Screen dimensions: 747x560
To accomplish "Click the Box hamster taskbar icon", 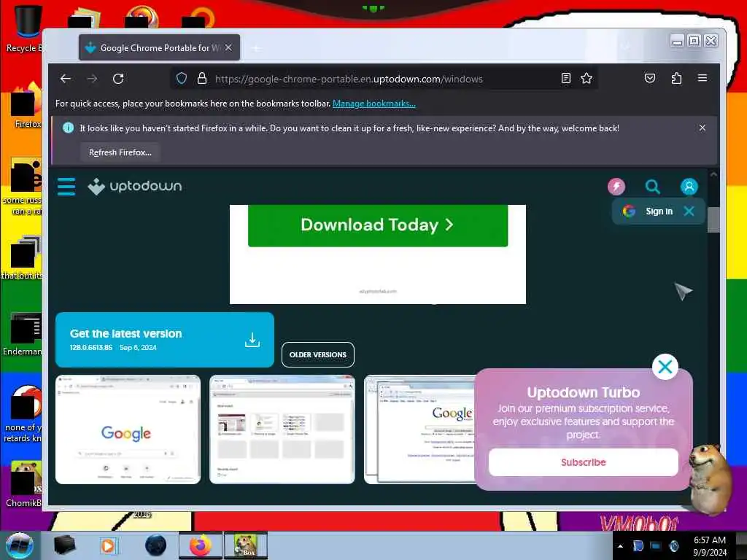I will tap(245, 545).
